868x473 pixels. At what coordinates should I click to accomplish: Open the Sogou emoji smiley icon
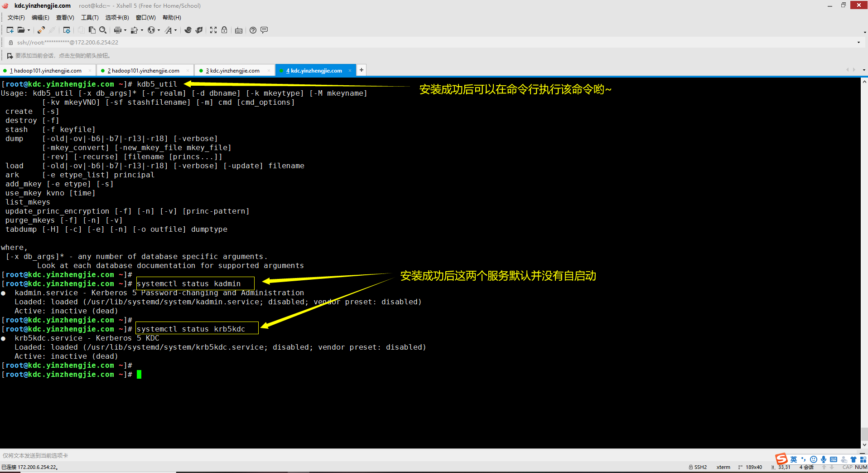tap(814, 459)
